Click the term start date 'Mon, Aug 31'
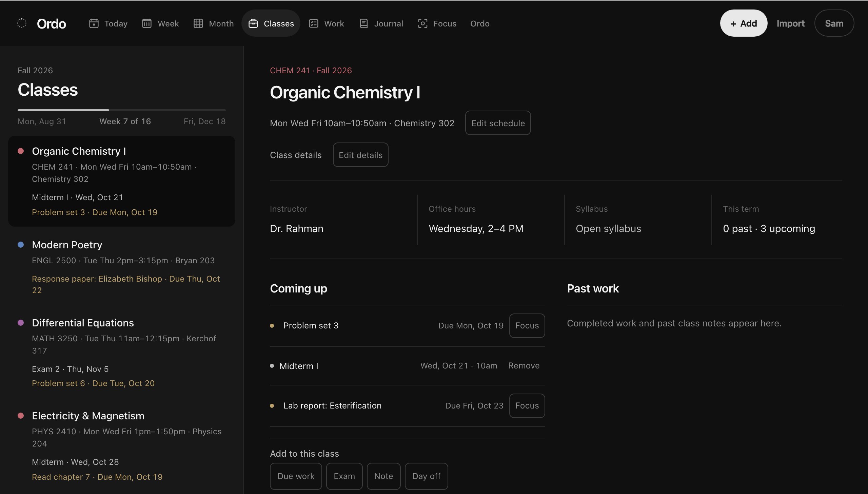This screenshot has height=494, width=868. [x=42, y=121]
